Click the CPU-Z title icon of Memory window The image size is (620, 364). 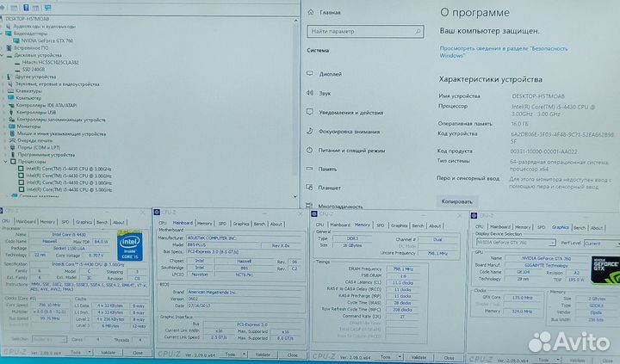(314, 213)
